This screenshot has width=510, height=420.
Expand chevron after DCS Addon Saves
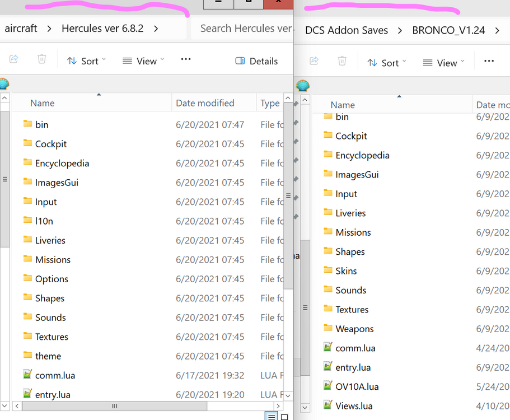coord(400,31)
